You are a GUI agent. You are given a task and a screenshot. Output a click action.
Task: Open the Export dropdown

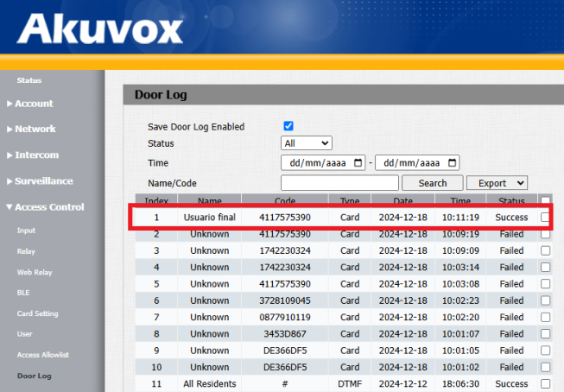497,183
